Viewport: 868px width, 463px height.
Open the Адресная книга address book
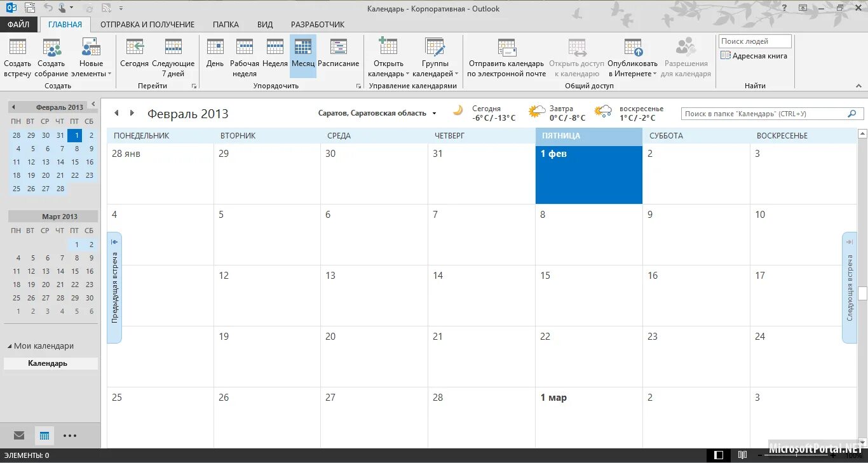point(754,56)
